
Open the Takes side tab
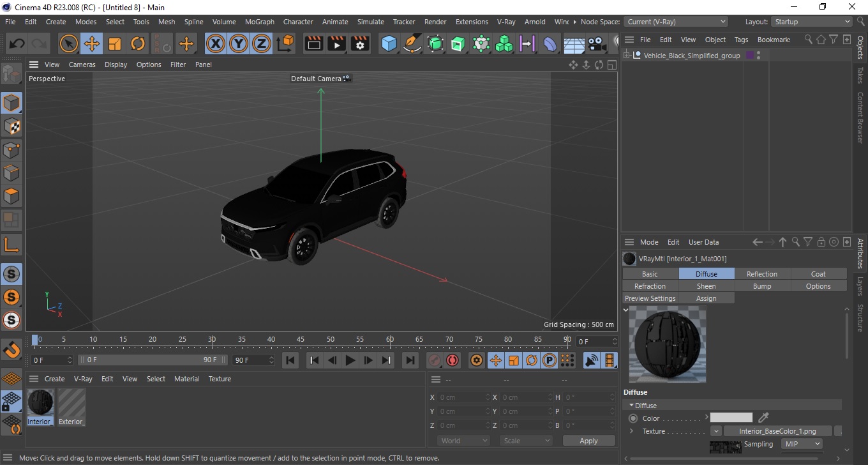[860, 75]
